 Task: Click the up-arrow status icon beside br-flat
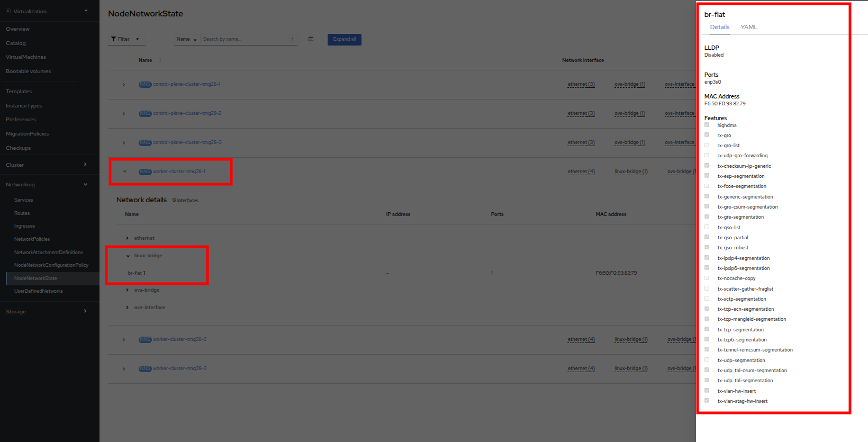[x=144, y=273]
